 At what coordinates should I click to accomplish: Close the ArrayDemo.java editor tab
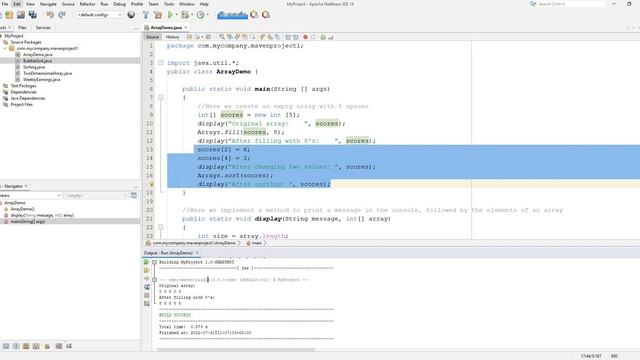[x=186, y=28]
